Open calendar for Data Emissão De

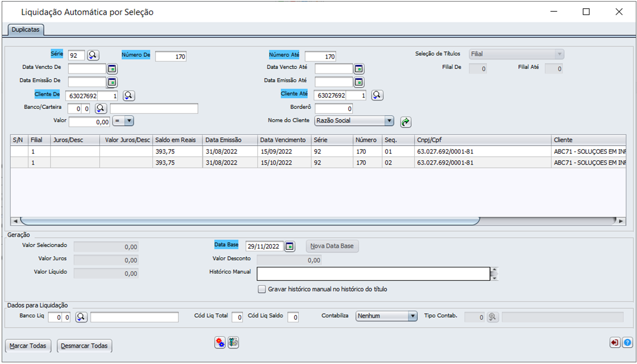[112, 82]
